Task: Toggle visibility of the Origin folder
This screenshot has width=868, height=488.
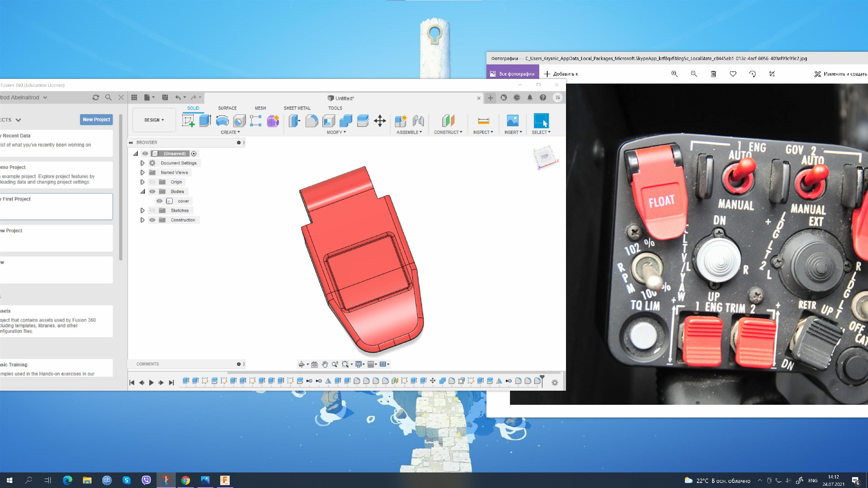Action: pyautogui.click(x=152, y=182)
